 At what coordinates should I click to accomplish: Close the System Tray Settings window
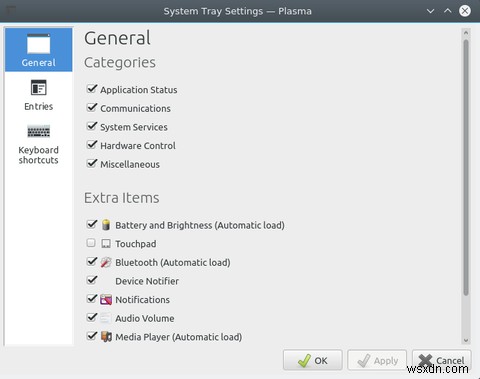465,11
